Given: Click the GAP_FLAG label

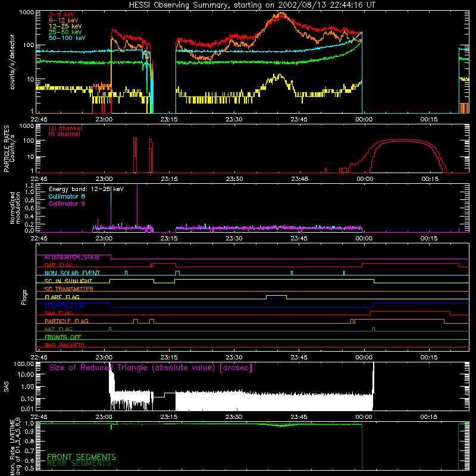Looking at the screenshot, I should click(x=58, y=265).
